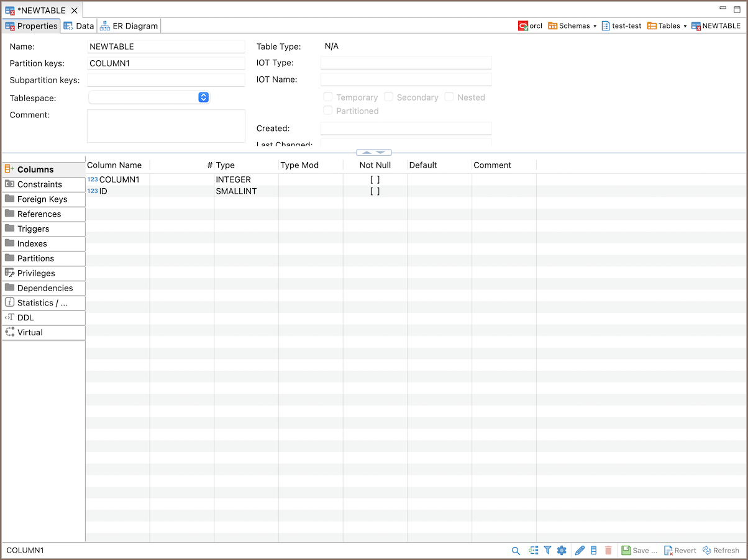Switch to the Data tab
Viewport: 748px width, 560px height.
click(79, 26)
